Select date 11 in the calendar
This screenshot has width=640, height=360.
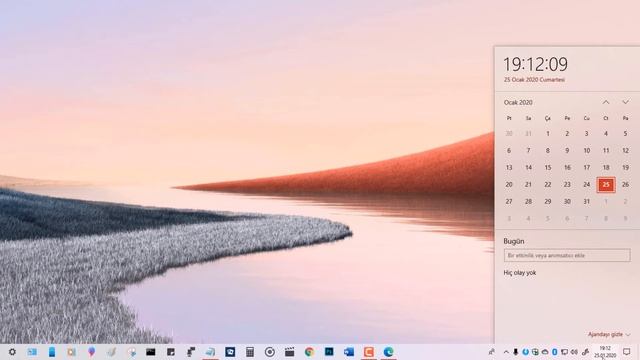pos(606,151)
